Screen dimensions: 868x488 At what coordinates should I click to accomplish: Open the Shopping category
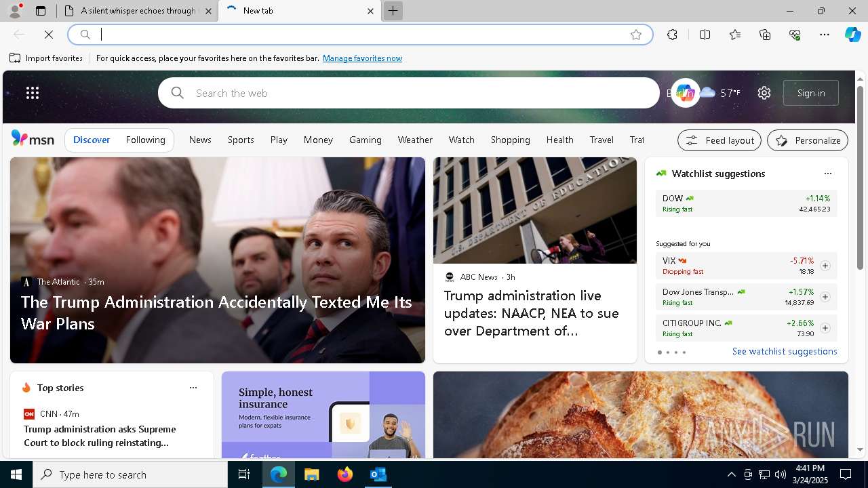pos(511,140)
